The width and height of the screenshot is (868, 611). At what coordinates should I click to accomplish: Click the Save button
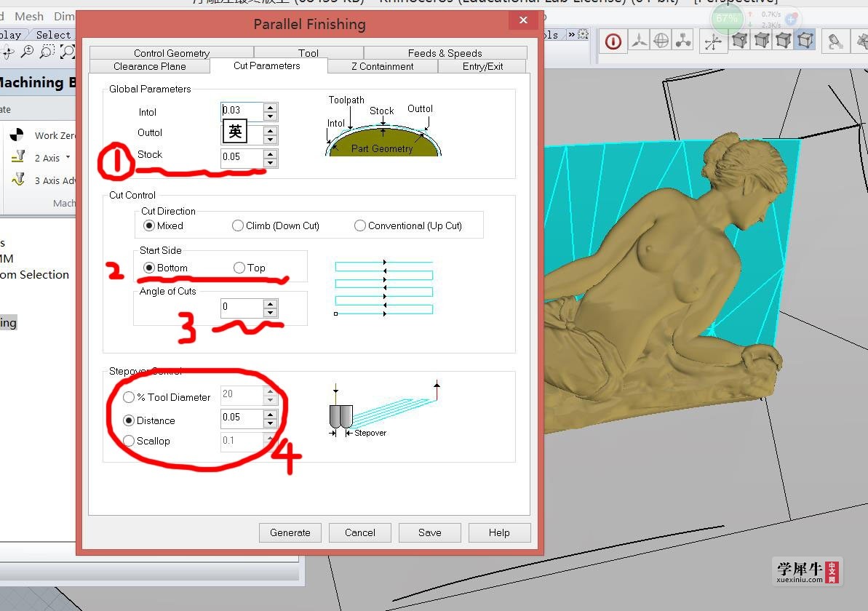(x=429, y=532)
